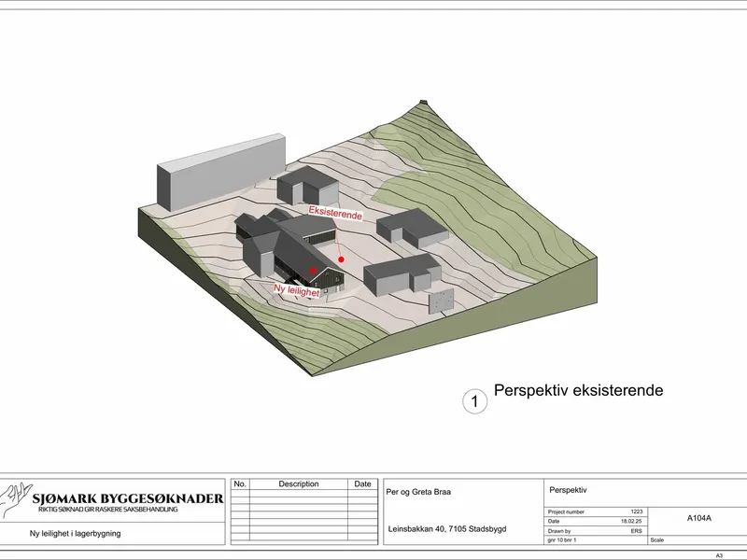Click the 'Drawn by' field label
Image resolution: width=747 pixels, height=560 pixels.
click(559, 531)
